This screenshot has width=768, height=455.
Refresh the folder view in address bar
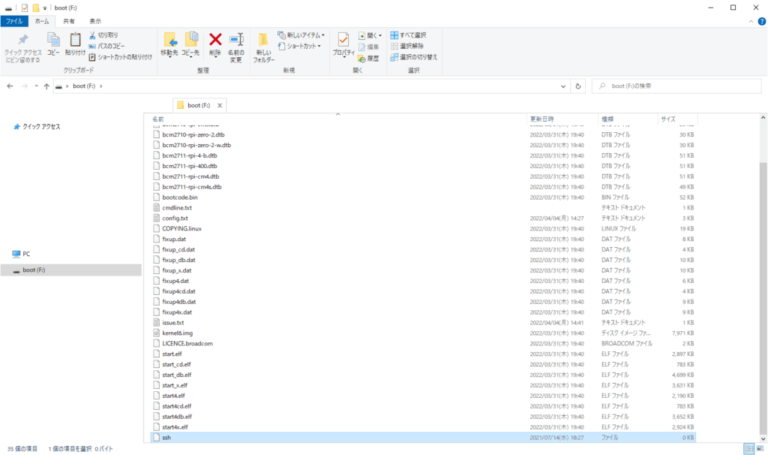pos(580,86)
